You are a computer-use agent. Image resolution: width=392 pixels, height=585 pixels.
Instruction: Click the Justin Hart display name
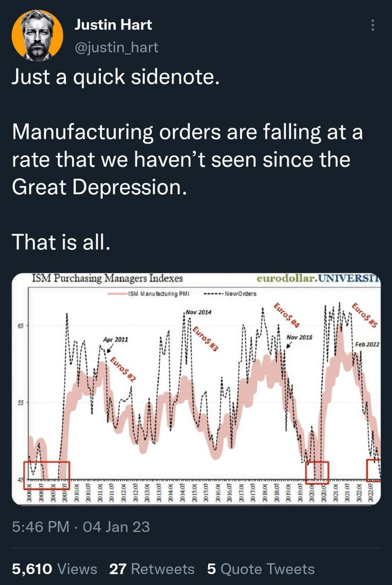tap(113, 25)
